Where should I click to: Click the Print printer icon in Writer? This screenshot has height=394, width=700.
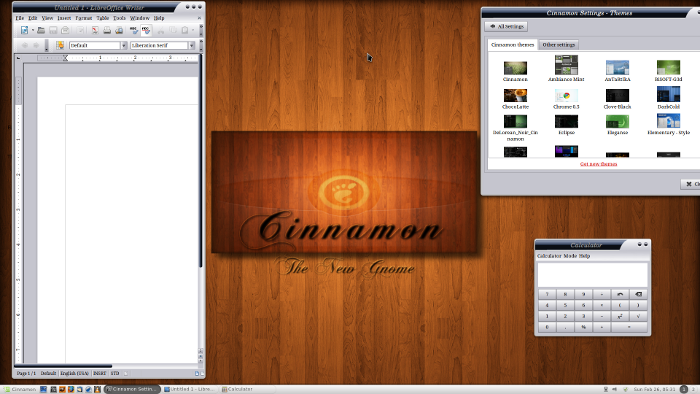[x=107, y=30]
